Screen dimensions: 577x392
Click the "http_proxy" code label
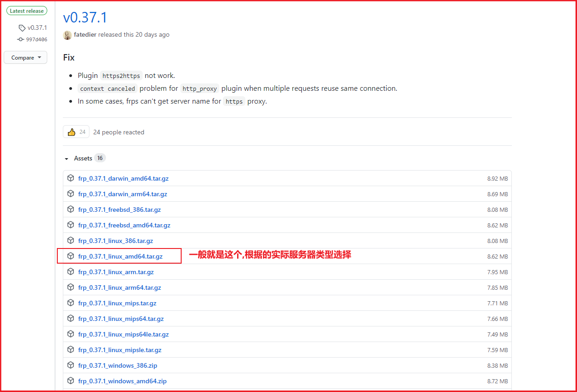pyautogui.click(x=200, y=88)
